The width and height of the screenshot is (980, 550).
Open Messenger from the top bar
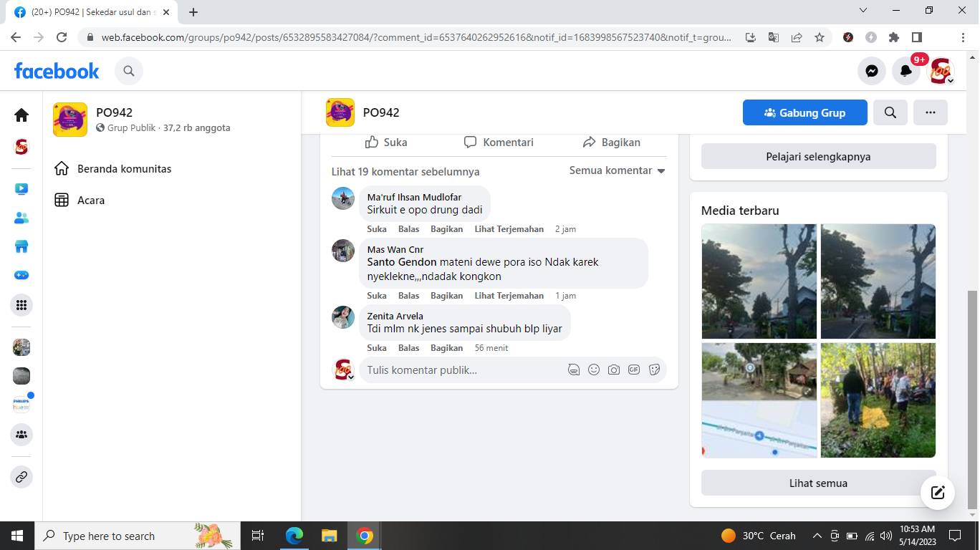pos(872,71)
